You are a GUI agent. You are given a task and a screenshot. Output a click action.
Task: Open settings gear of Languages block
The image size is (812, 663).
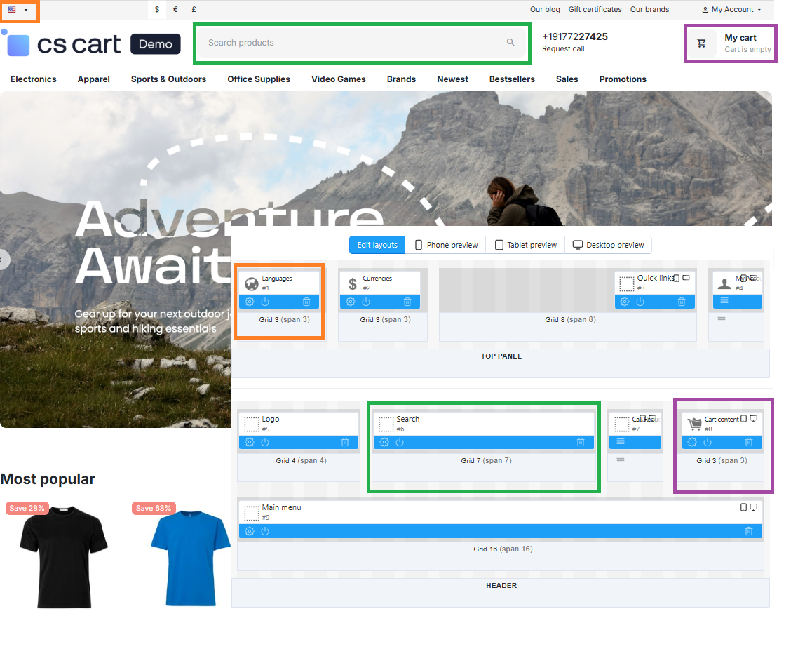250,302
